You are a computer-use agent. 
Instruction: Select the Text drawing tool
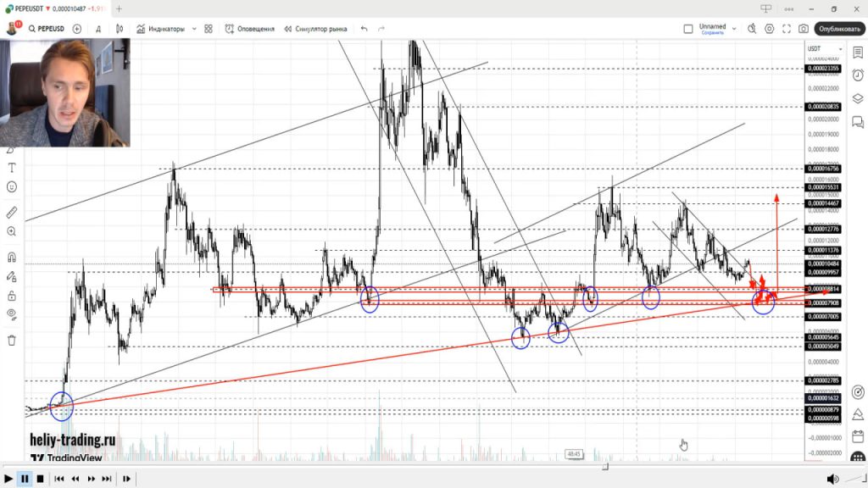click(x=12, y=168)
